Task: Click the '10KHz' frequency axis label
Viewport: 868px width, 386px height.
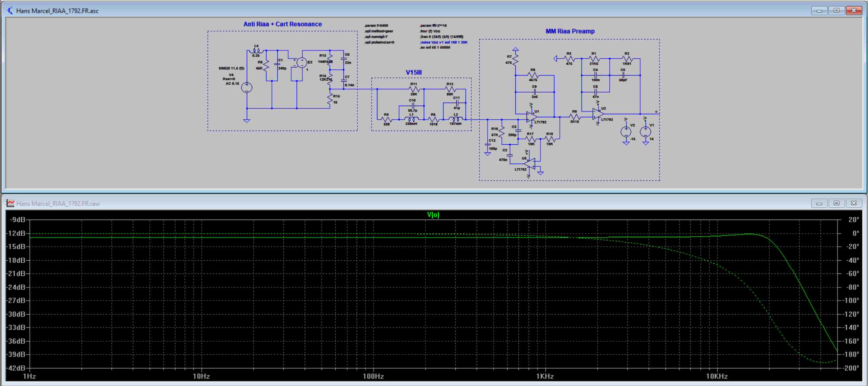Action: (x=717, y=376)
